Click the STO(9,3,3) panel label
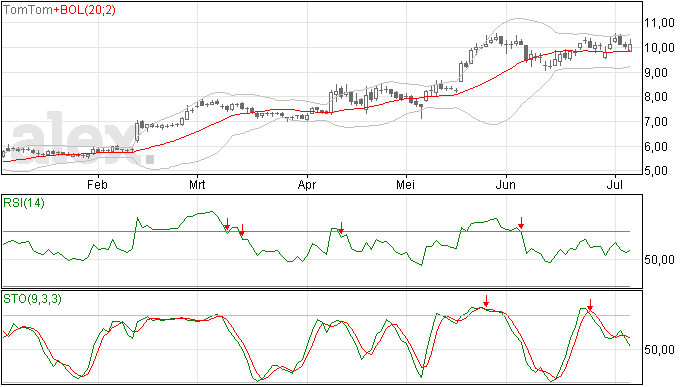The width and height of the screenshot is (690, 387). click(x=32, y=299)
